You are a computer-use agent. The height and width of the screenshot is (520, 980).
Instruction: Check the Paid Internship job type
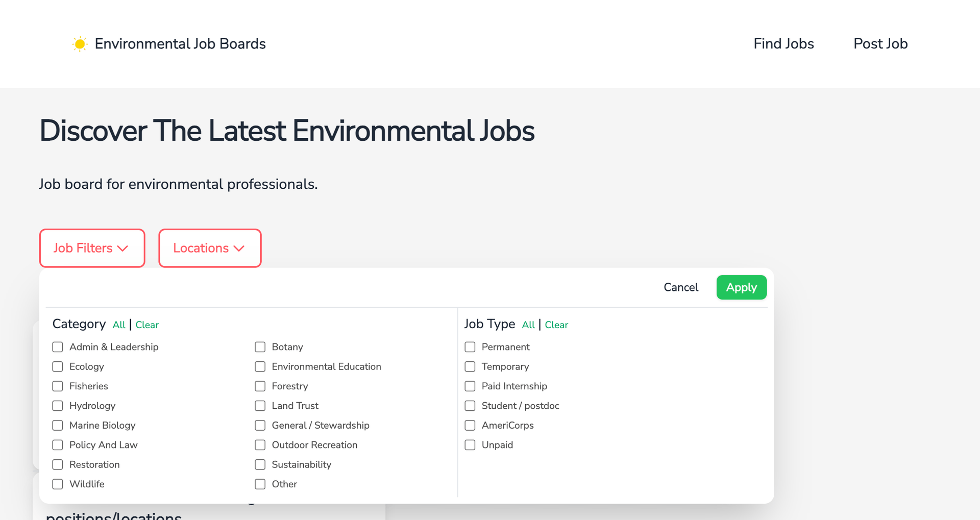click(470, 386)
